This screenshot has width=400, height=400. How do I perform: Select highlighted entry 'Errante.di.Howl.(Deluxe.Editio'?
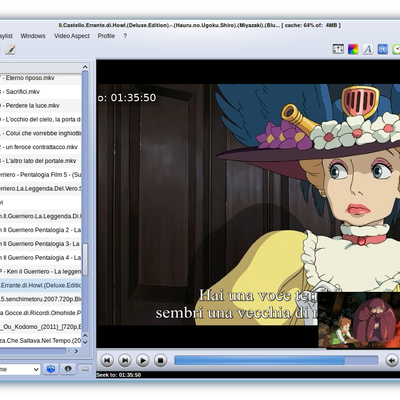click(40, 285)
